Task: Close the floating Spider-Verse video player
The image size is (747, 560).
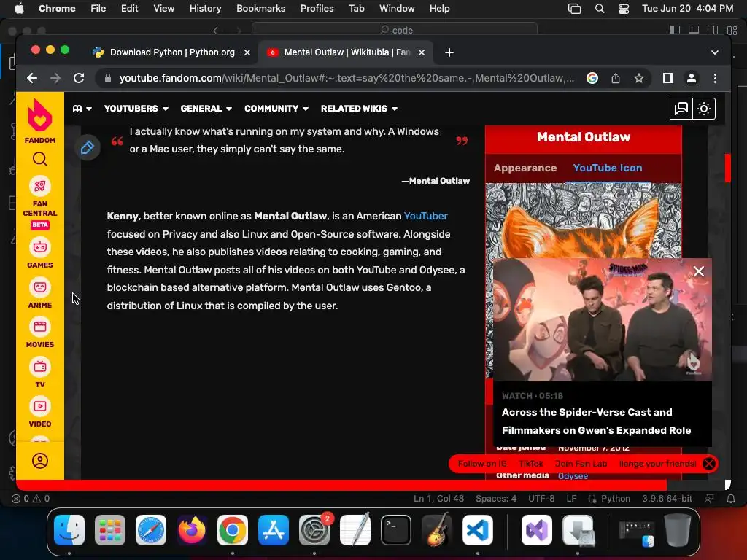Action: 699,271
